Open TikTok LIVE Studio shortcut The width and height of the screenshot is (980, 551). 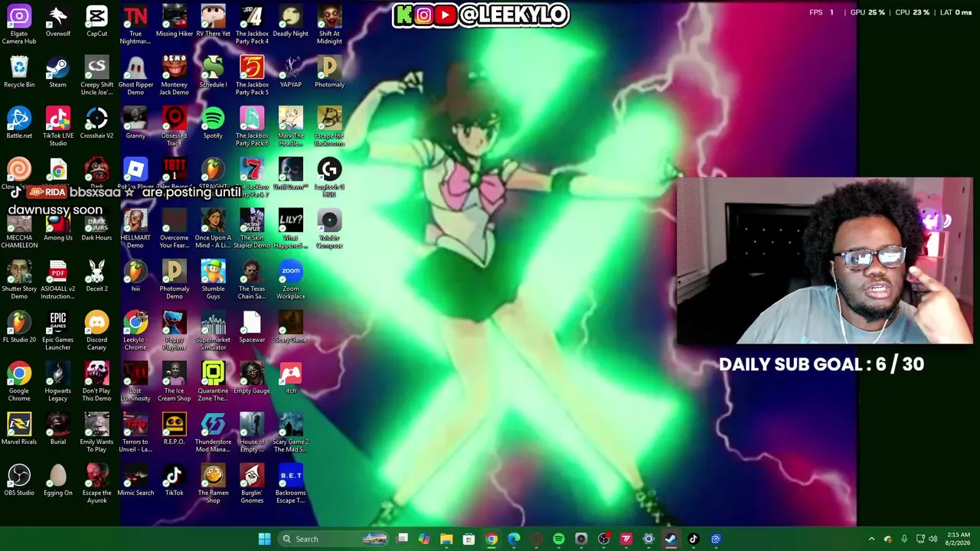pos(58,127)
